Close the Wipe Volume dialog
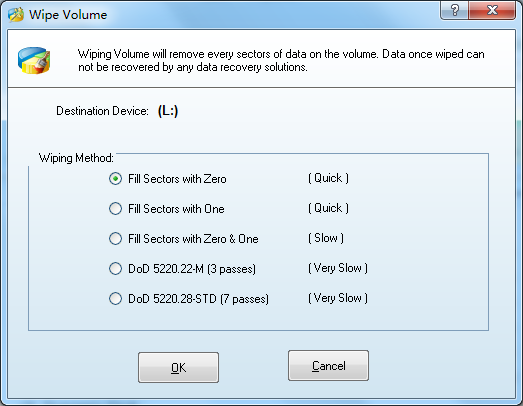The height and width of the screenshot is (406, 523). pos(492,10)
